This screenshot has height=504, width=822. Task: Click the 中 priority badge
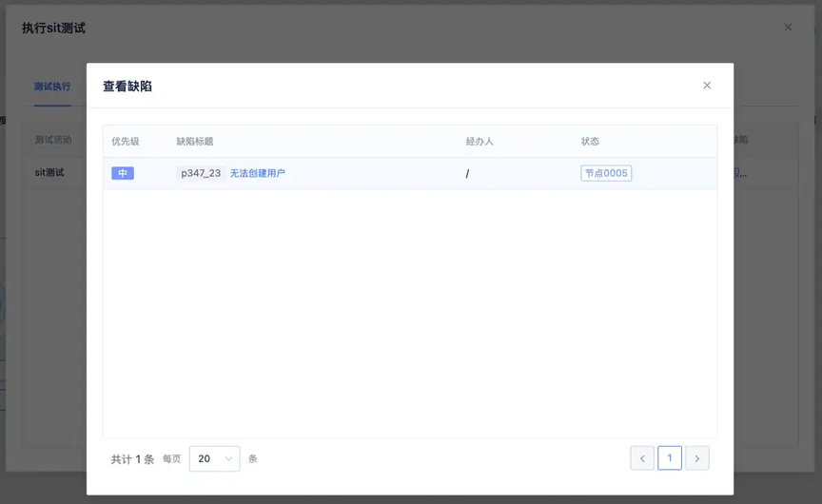(123, 173)
